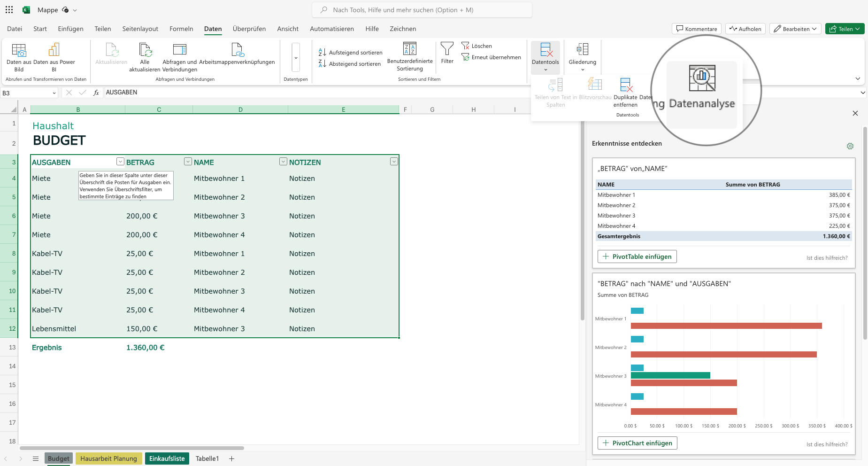Click the Aufholen button
This screenshot has width=868, height=466.
pos(745,29)
